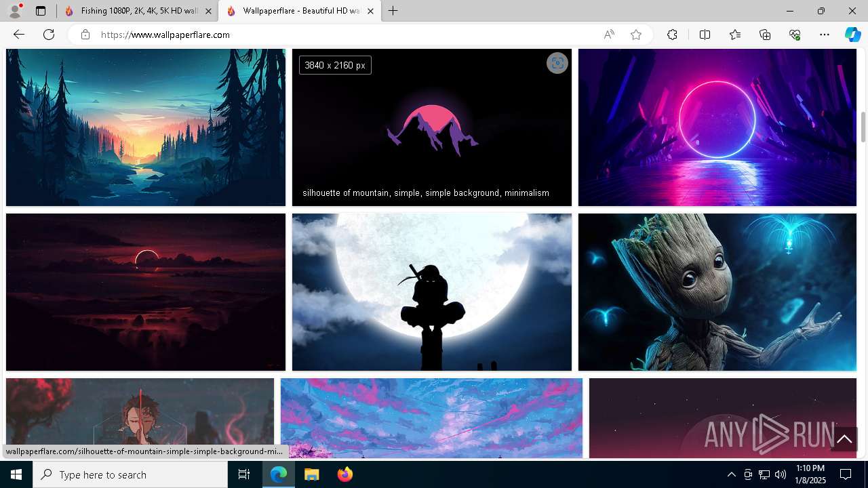Launch the Copilot sidebar icon

[x=852, y=35]
